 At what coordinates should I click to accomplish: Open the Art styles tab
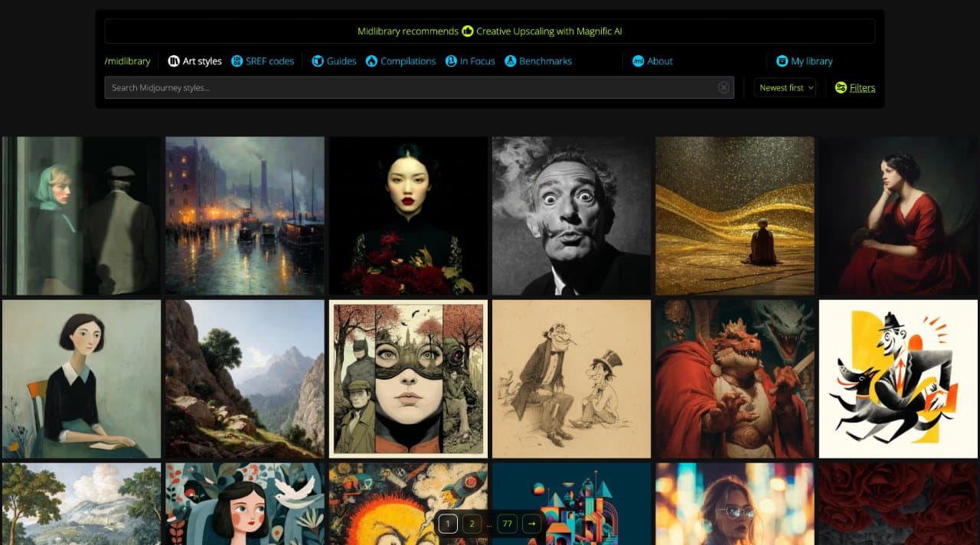[x=194, y=61]
